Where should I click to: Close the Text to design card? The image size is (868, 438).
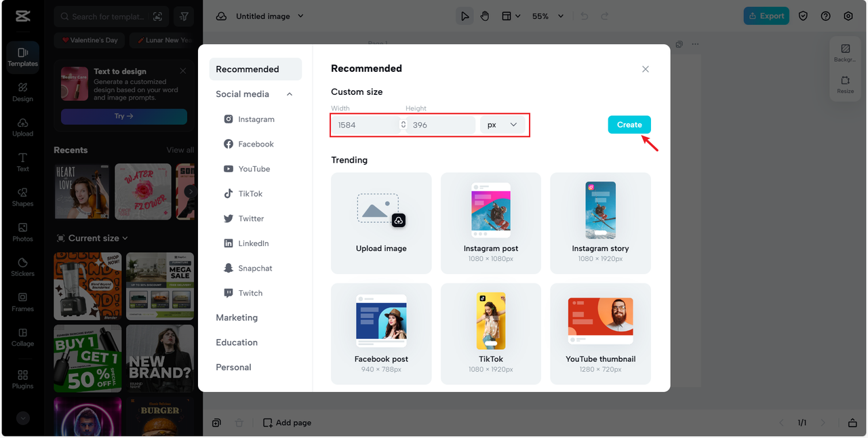pyautogui.click(x=183, y=71)
